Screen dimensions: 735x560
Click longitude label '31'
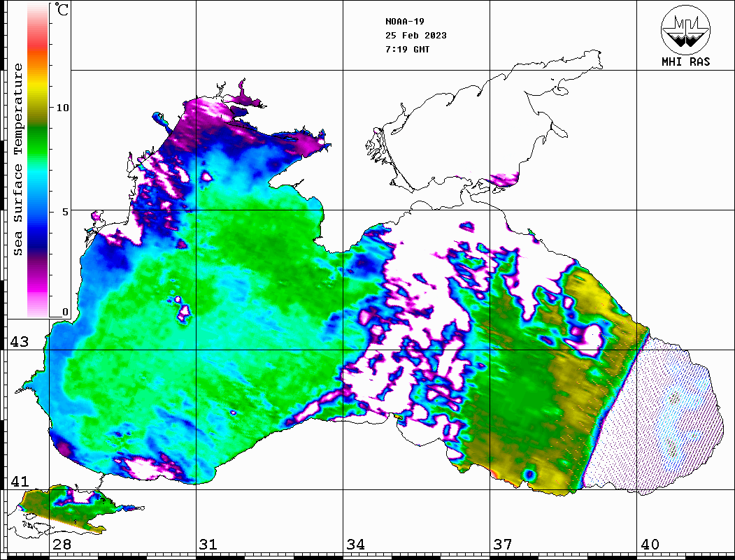[208, 545]
